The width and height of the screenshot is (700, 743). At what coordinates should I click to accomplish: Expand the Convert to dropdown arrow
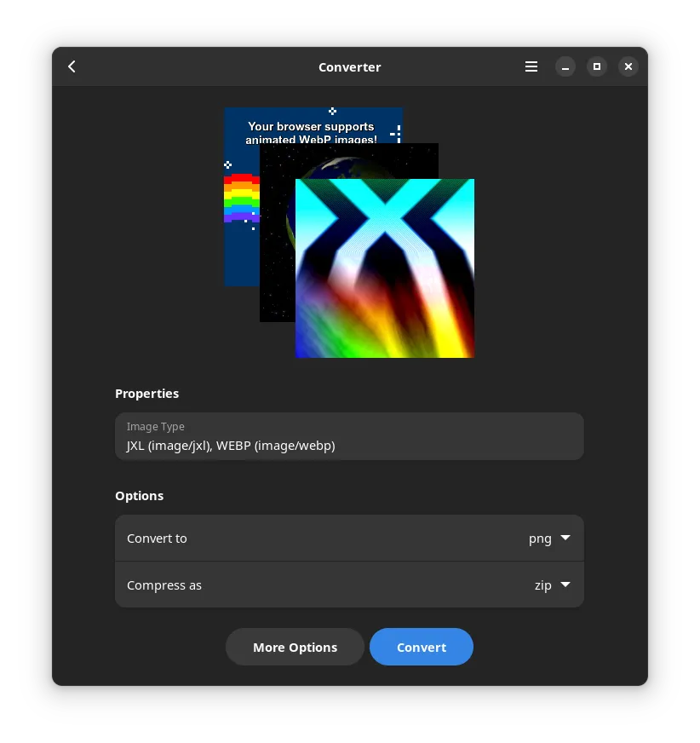[565, 538]
